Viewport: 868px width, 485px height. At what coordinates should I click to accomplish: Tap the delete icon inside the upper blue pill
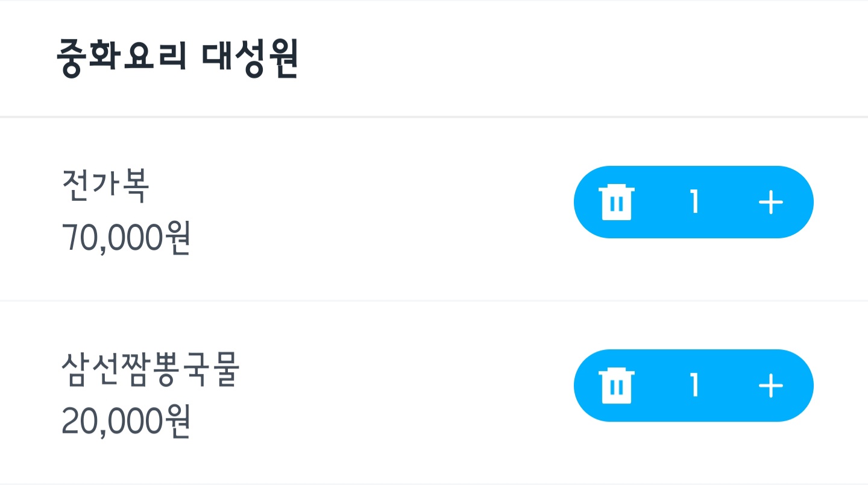tap(617, 202)
